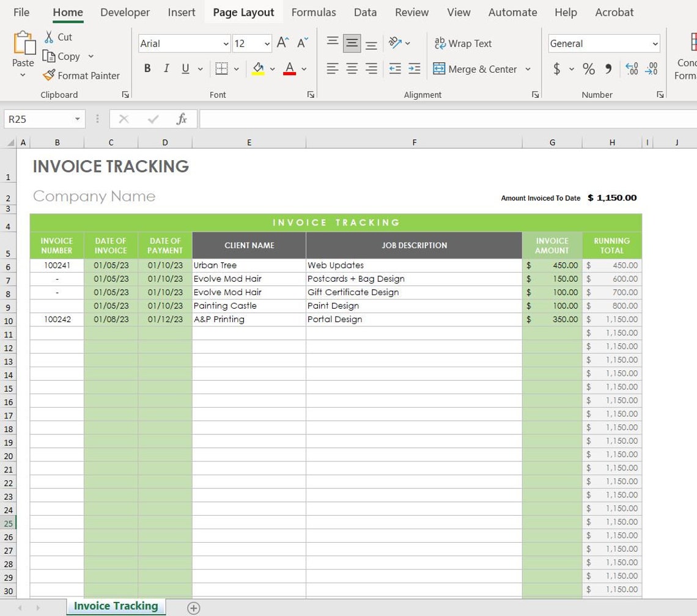Select the Italic formatting icon

pos(166,68)
